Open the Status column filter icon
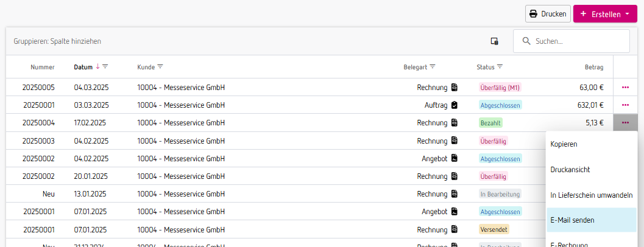The width and height of the screenshot is (644, 247). (x=500, y=66)
